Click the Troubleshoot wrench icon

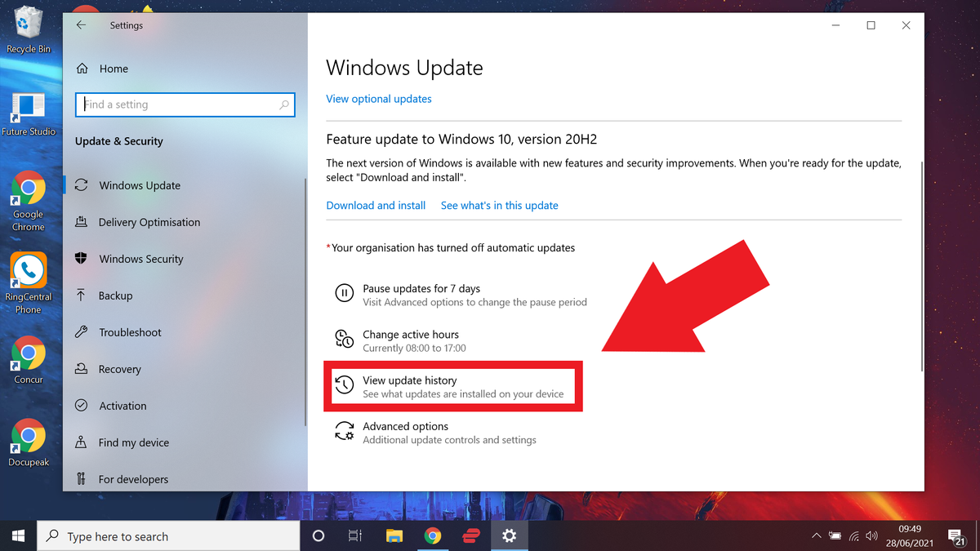click(82, 332)
